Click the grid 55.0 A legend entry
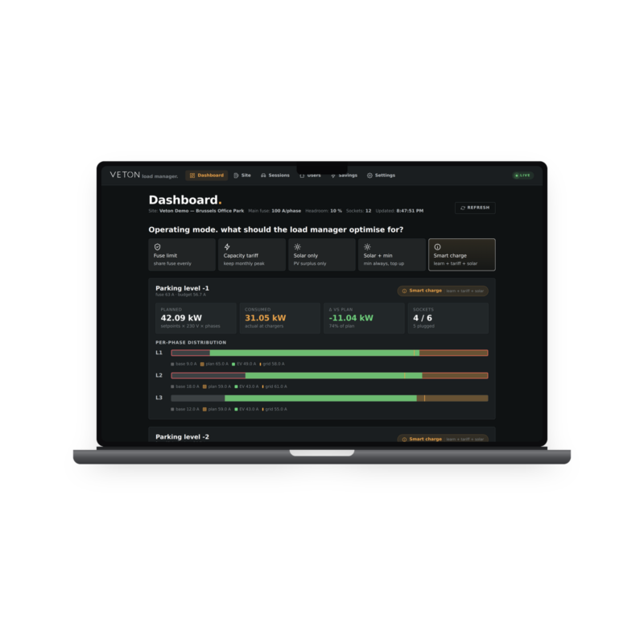The height and width of the screenshot is (644, 644). (275, 410)
